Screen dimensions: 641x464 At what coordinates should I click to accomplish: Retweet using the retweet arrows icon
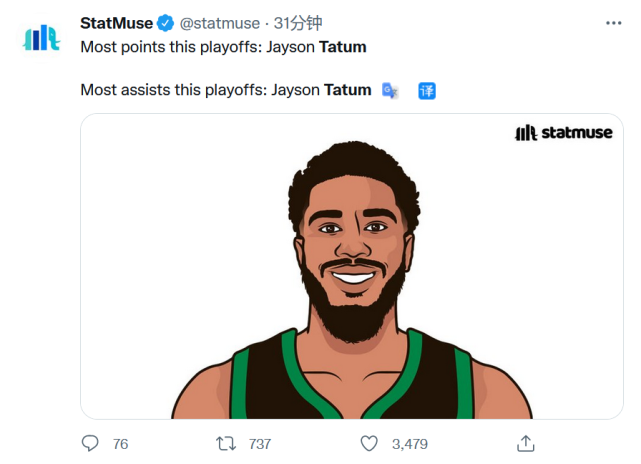(x=228, y=442)
